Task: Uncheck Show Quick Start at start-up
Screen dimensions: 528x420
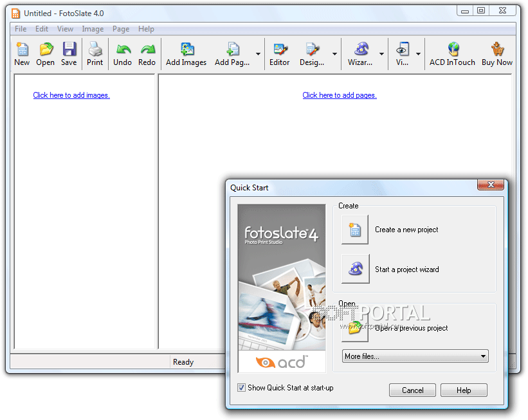Action: (x=241, y=388)
